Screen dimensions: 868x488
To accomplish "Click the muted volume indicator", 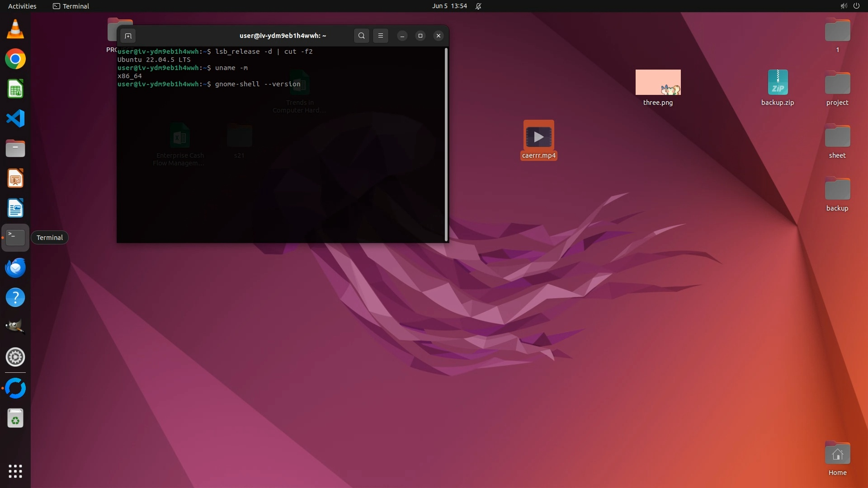I will (844, 6).
